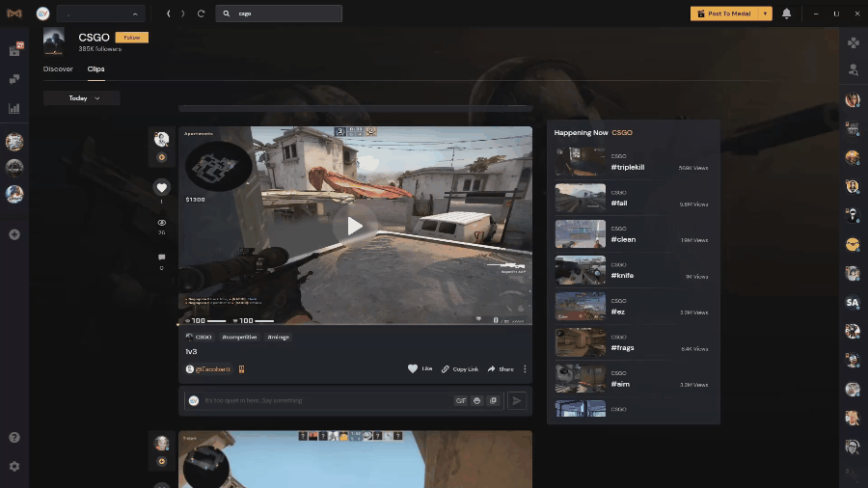Viewport: 868px width, 488px height.
Task: Open second clip poster's avatar
Action: click(x=162, y=444)
